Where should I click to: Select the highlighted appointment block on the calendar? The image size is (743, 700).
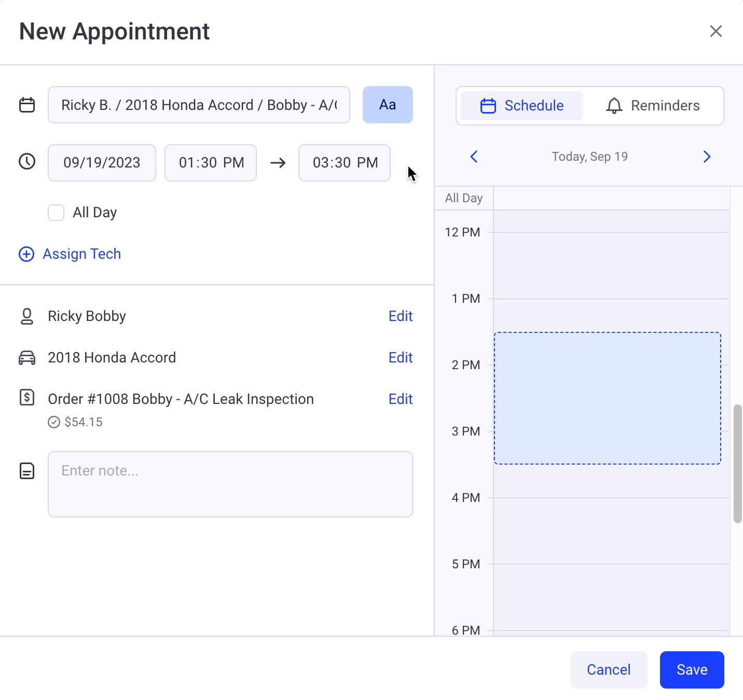(607, 397)
